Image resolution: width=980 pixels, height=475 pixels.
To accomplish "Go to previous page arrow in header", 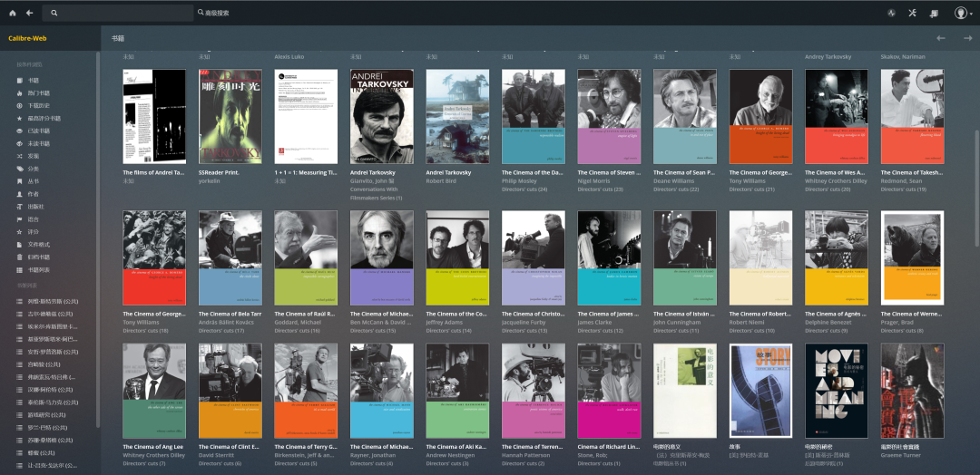I will [x=941, y=38].
